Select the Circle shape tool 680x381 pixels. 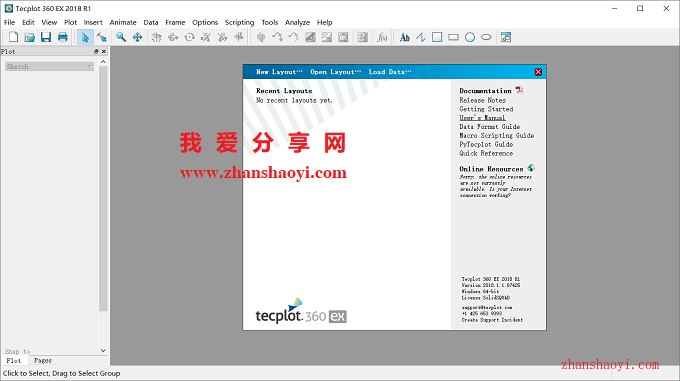pos(470,37)
